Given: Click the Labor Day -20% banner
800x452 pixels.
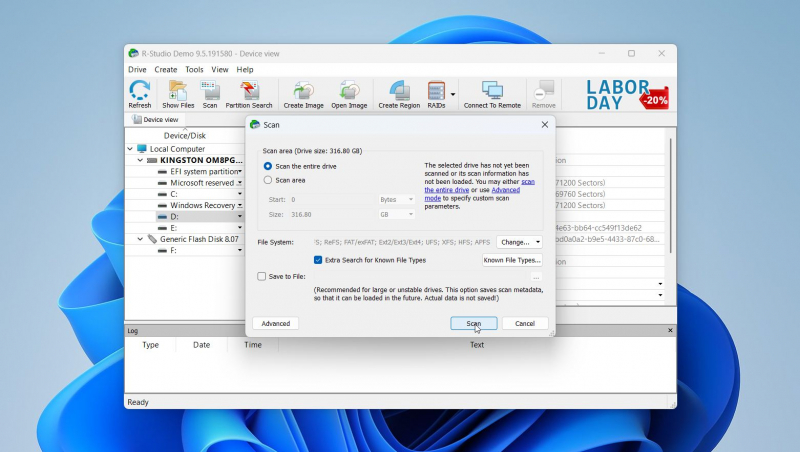Looking at the screenshot, I should pos(627,95).
